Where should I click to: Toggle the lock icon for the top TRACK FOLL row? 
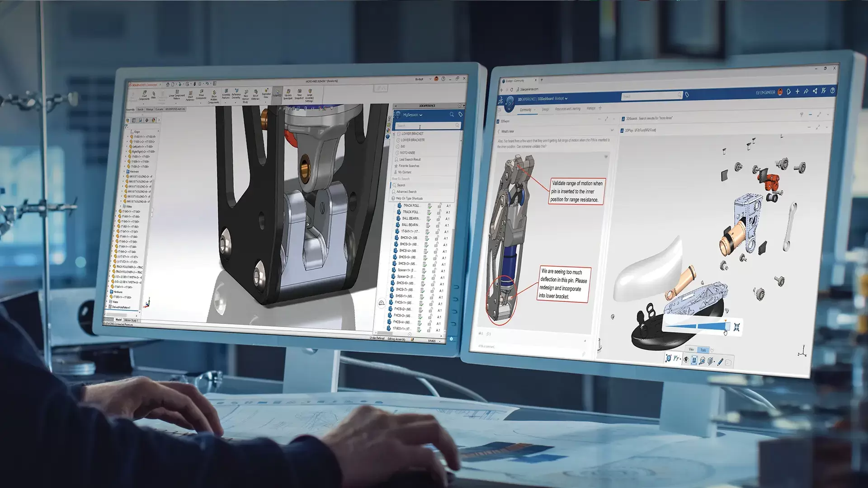(439, 205)
